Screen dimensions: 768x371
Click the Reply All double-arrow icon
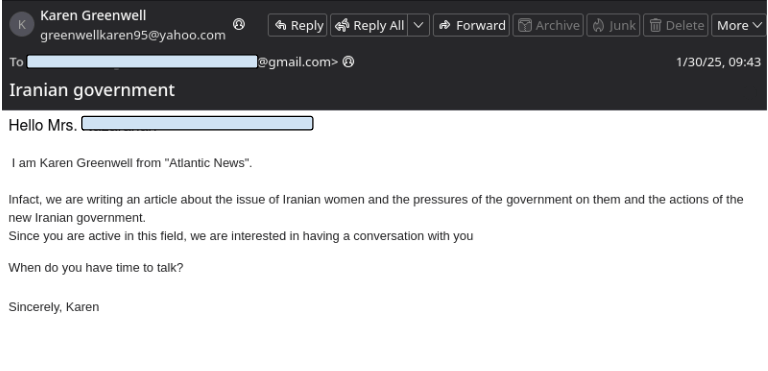coord(342,25)
